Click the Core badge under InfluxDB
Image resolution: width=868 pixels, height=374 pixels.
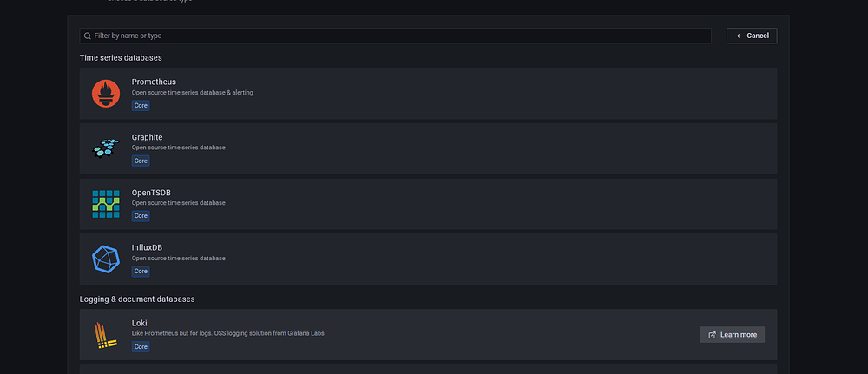141,271
